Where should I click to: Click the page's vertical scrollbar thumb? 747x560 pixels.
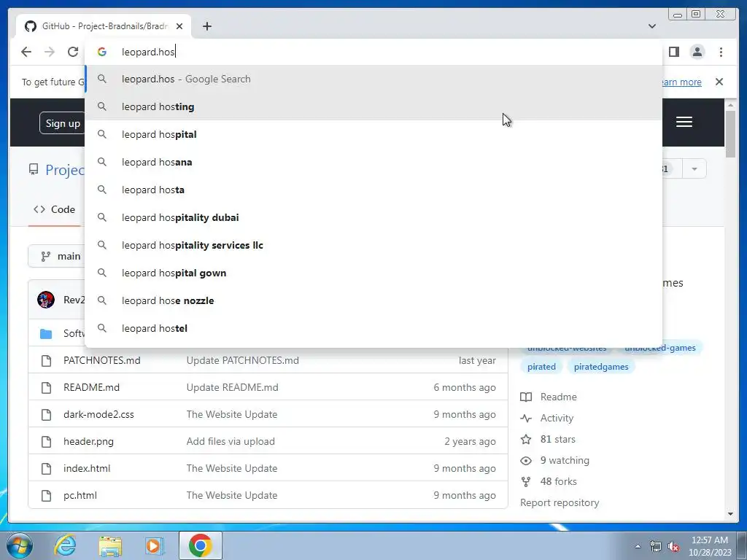pyautogui.click(x=730, y=133)
